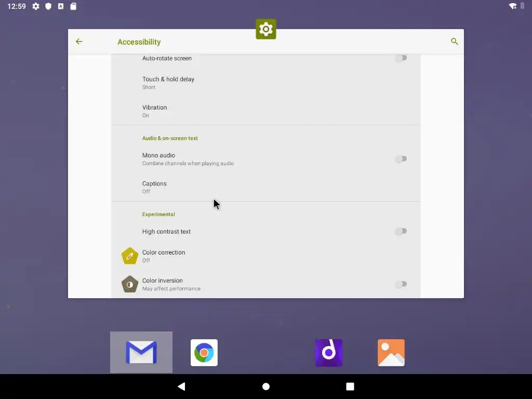Click the Experimental section header

(158, 214)
